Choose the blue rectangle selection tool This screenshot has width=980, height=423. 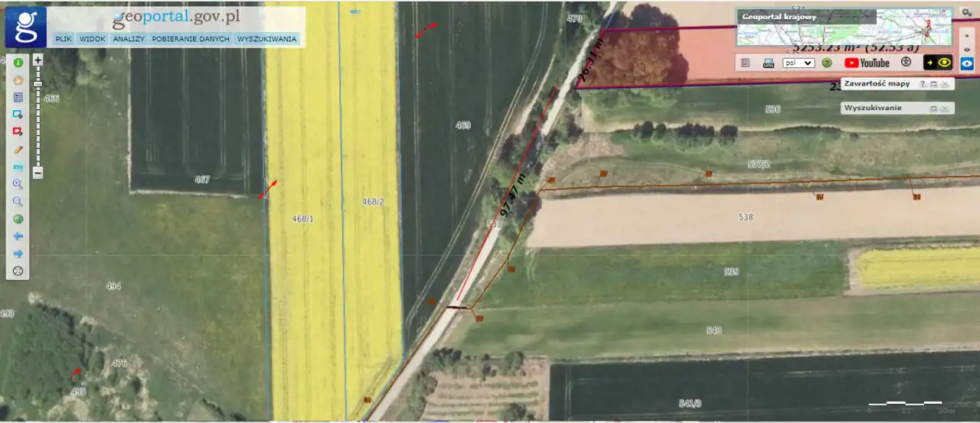coord(18,114)
